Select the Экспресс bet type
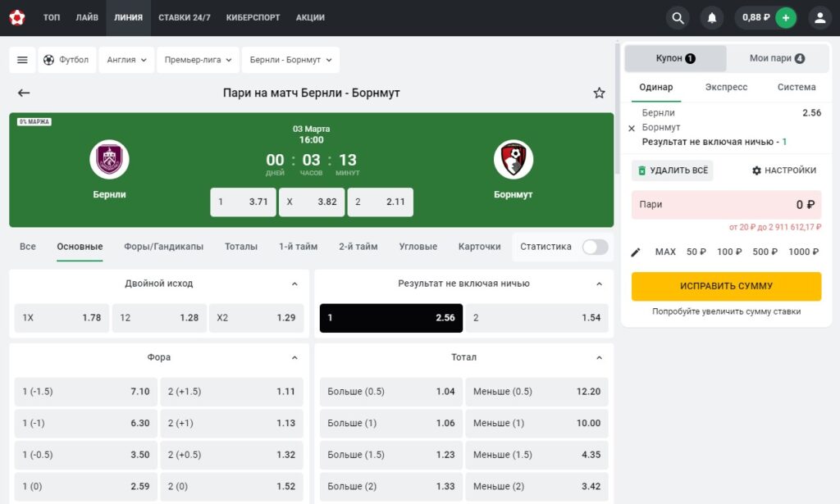 coord(726,87)
